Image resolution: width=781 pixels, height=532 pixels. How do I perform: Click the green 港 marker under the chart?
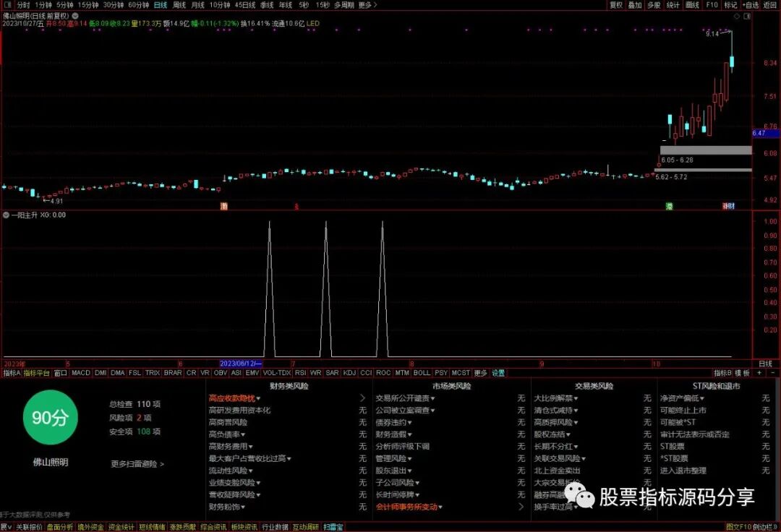pos(669,206)
